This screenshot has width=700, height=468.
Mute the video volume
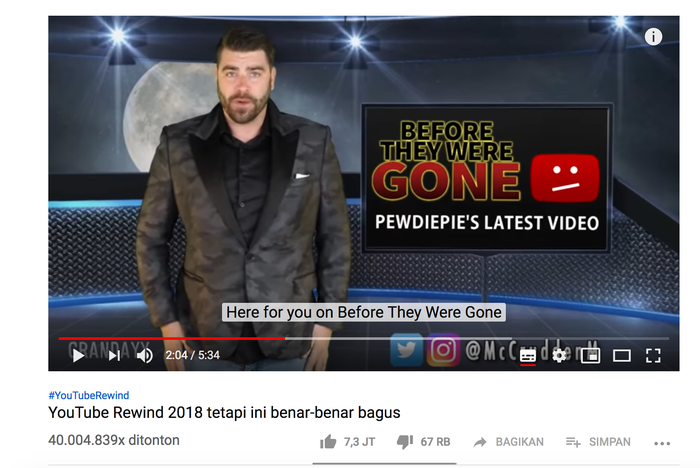pyautogui.click(x=145, y=356)
